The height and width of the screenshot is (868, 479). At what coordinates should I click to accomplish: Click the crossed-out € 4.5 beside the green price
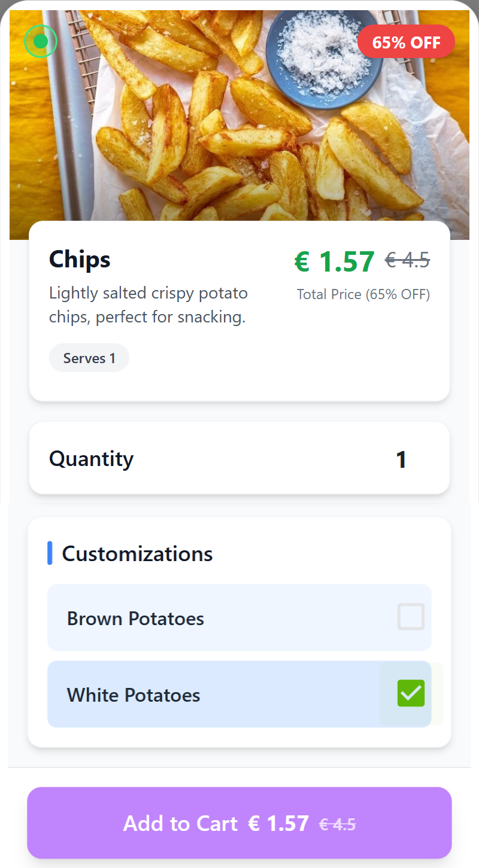(x=407, y=260)
